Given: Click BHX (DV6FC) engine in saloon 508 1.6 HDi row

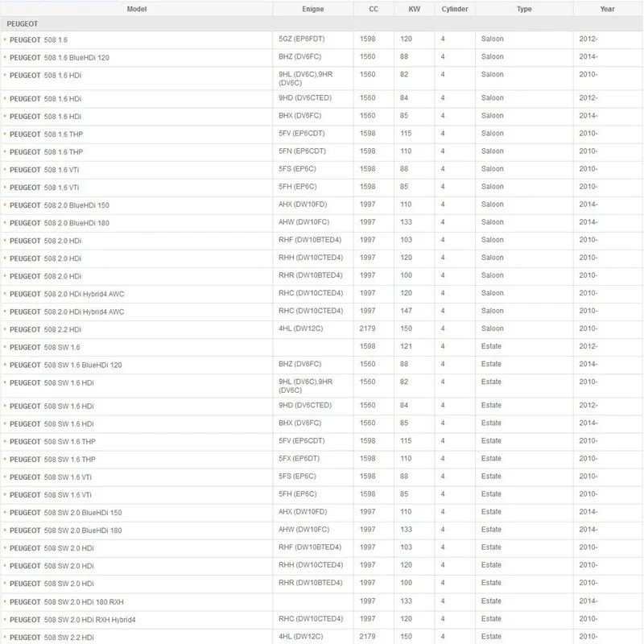Looking at the screenshot, I should point(299,116).
